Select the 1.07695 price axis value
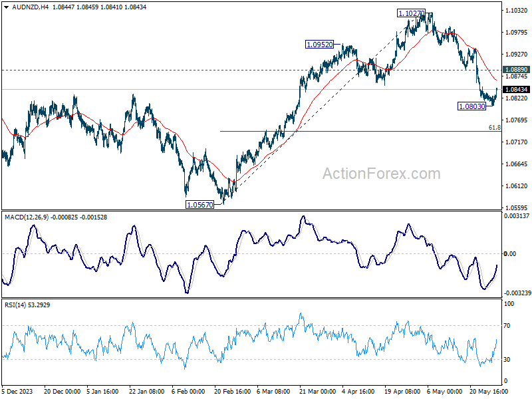This screenshot has height=399, width=532. point(517,120)
